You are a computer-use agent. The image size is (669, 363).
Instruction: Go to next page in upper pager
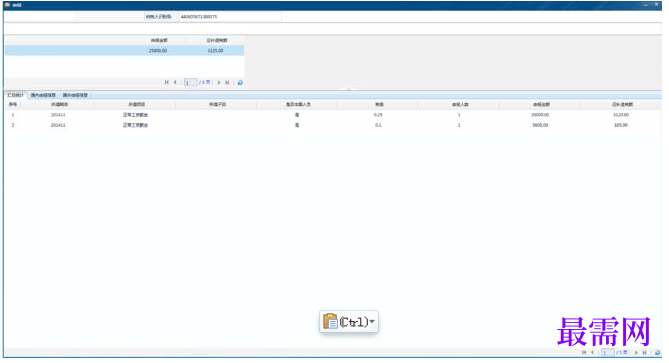pos(219,82)
